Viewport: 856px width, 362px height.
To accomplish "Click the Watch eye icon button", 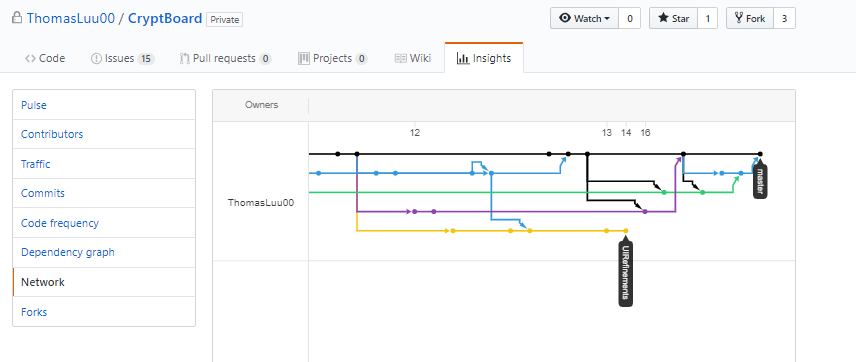I will click(x=584, y=19).
